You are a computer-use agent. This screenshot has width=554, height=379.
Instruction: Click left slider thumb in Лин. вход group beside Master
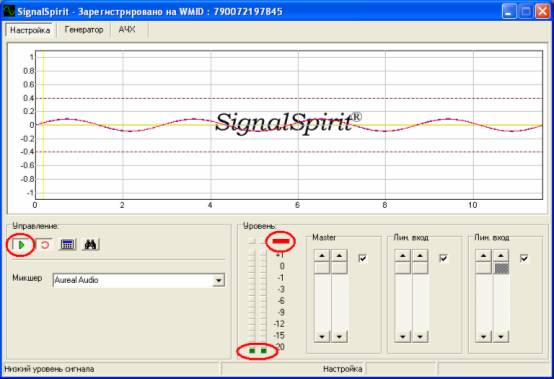coord(402,268)
